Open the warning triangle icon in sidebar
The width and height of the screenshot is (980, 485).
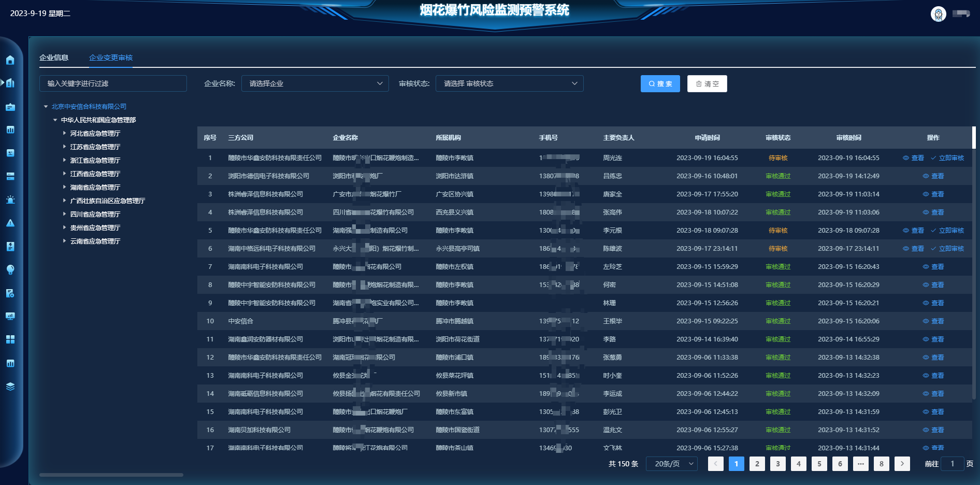(x=10, y=223)
